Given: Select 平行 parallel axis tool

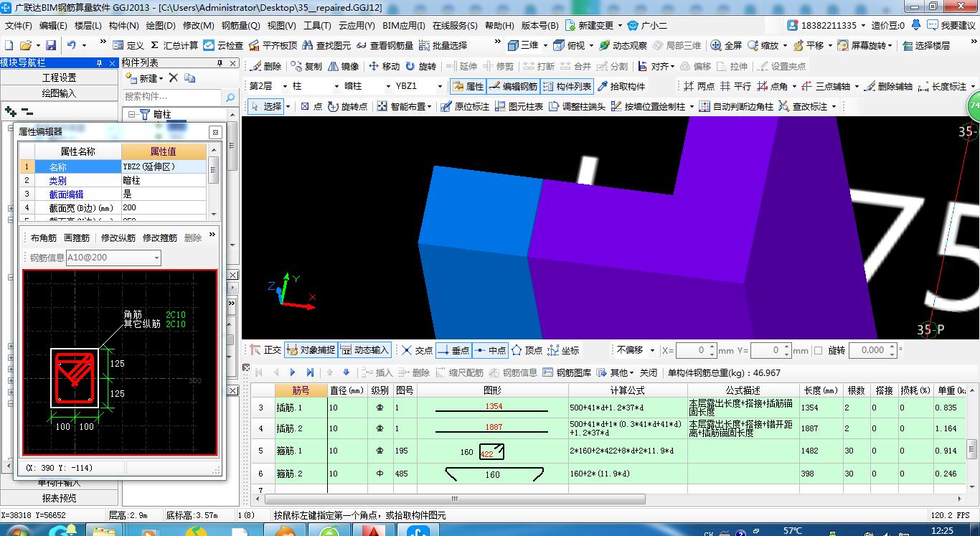Looking at the screenshot, I should [x=735, y=86].
